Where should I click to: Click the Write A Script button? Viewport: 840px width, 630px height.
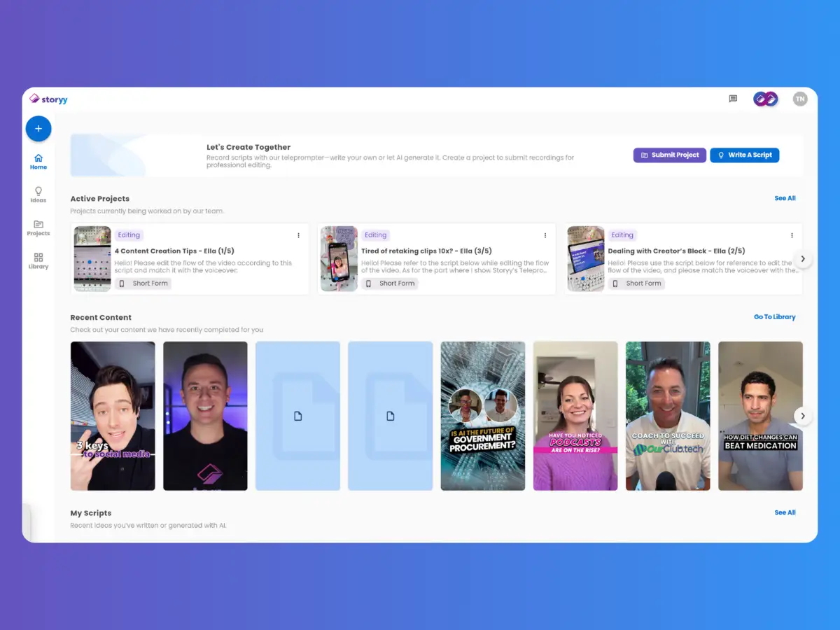[x=744, y=155]
